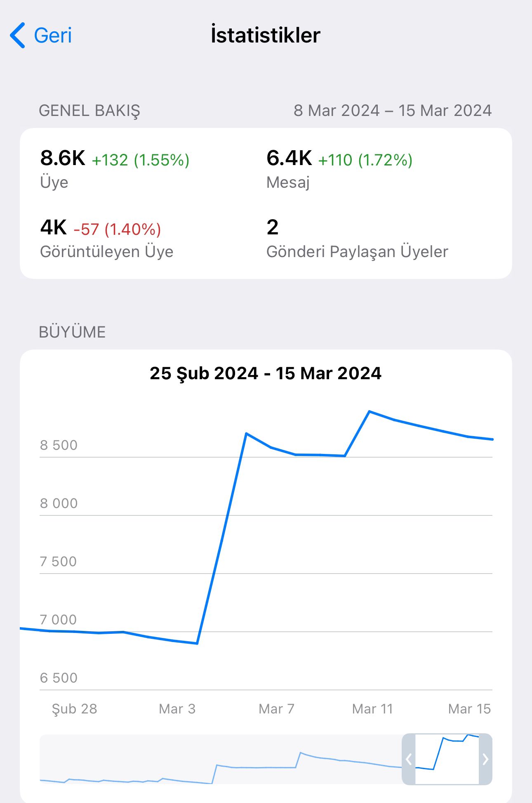Tap the -57 (1.40%) viewers change
The height and width of the screenshot is (803, 532).
[x=117, y=229]
